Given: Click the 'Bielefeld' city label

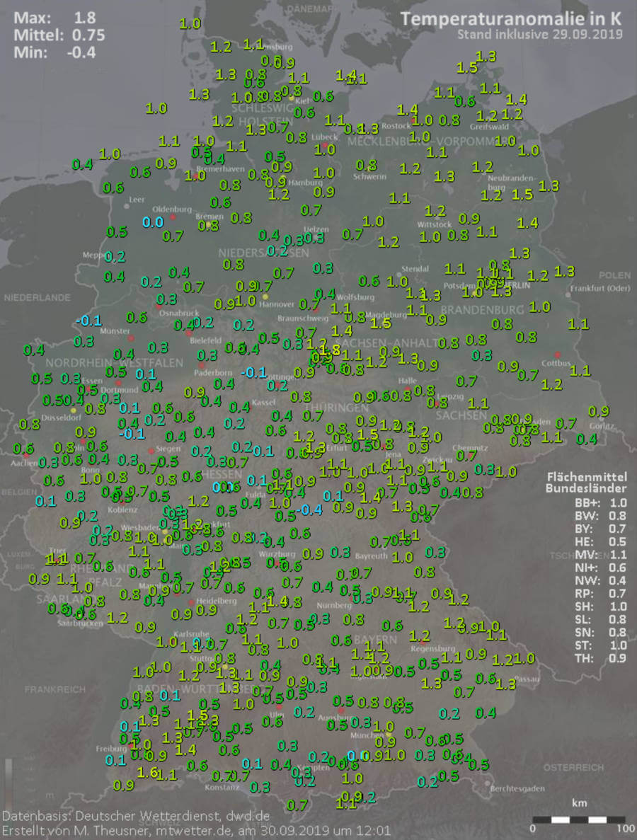Looking at the screenshot, I should 206,340.
